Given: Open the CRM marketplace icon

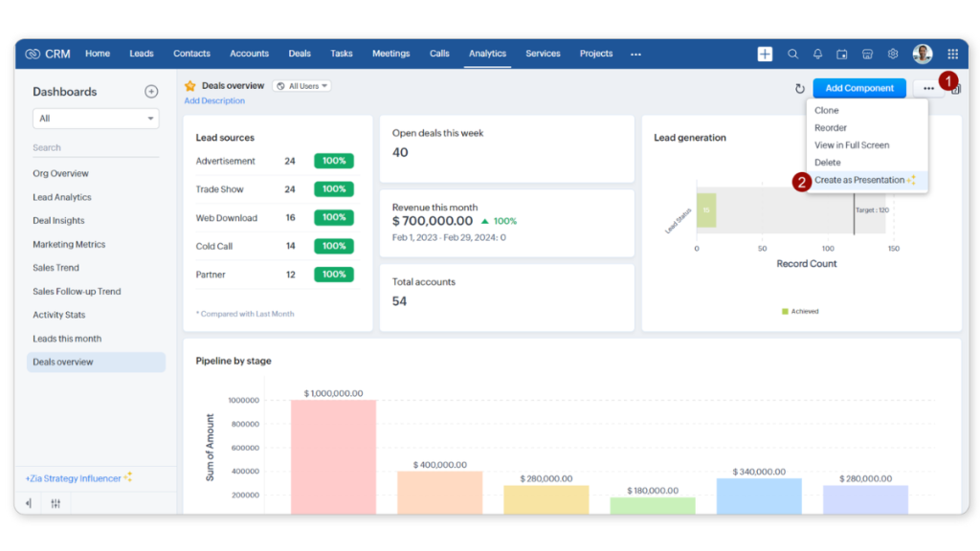Looking at the screenshot, I should [868, 54].
